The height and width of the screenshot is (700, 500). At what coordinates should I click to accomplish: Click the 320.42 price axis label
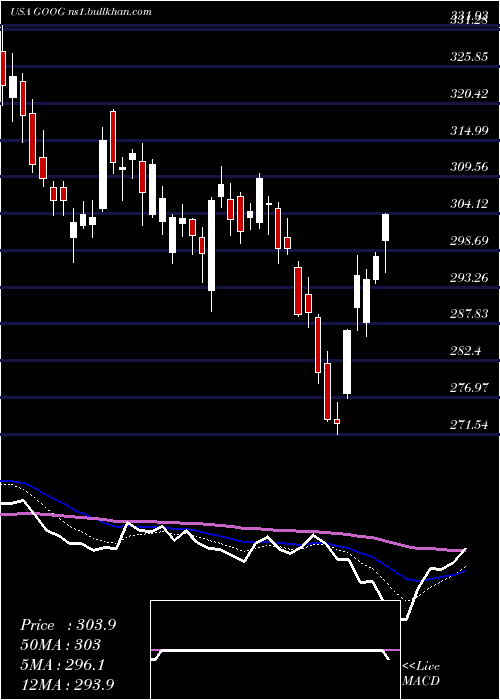(x=468, y=94)
